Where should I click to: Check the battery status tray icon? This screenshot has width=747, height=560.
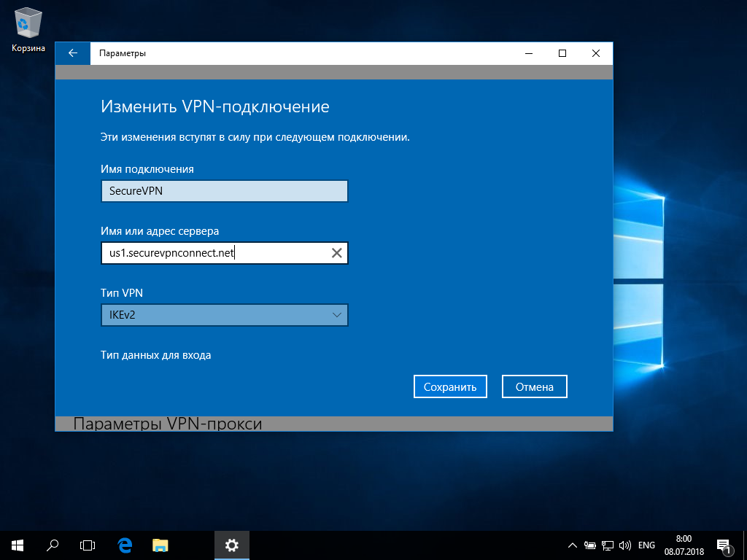[x=589, y=545]
